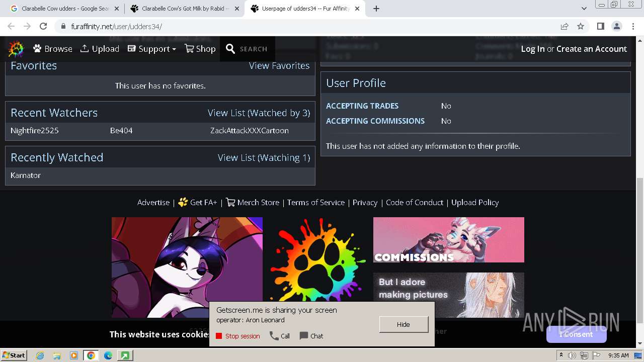Click the Get FA+ footer link
Viewport: 644px width, 362px height.
pyautogui.click(x=198, y=202)
